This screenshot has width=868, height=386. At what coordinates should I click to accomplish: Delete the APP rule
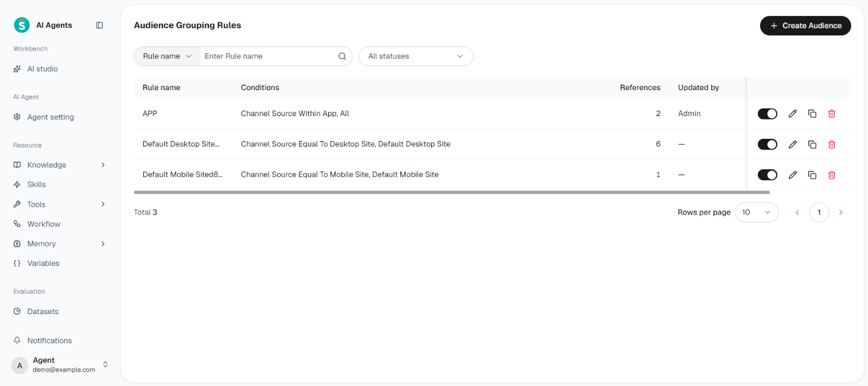pyautogui.click(x=831, y=113)
